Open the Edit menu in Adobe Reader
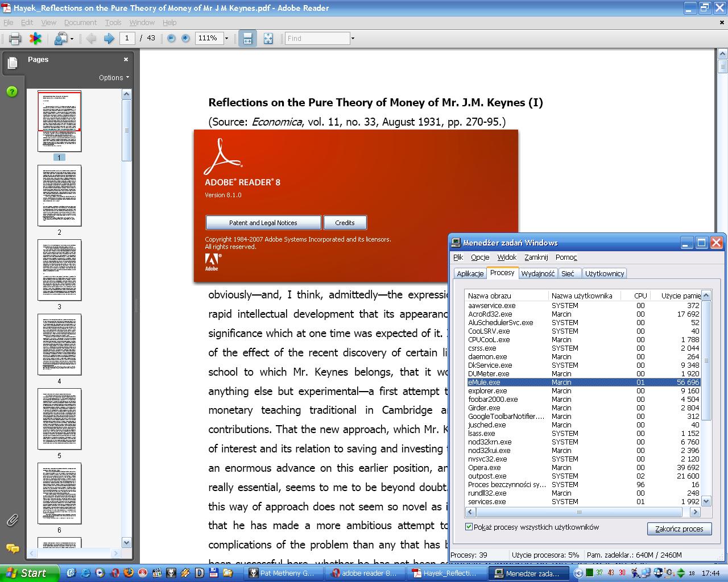 [27, 22]
